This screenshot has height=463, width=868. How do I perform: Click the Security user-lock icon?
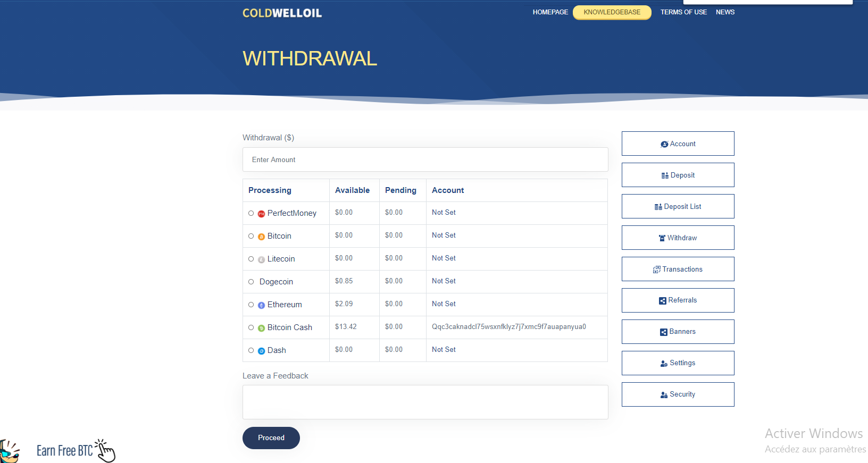pos(664,395)
